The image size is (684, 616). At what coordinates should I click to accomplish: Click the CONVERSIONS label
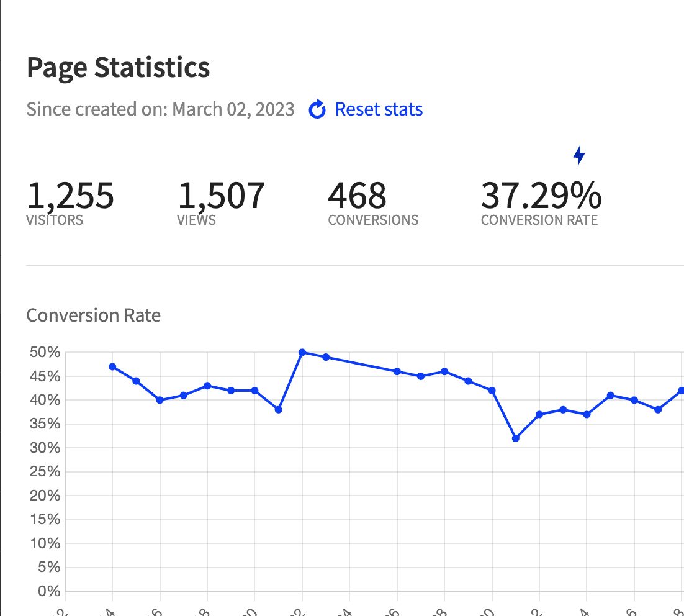pyautogui.click(x=373, y=220)
